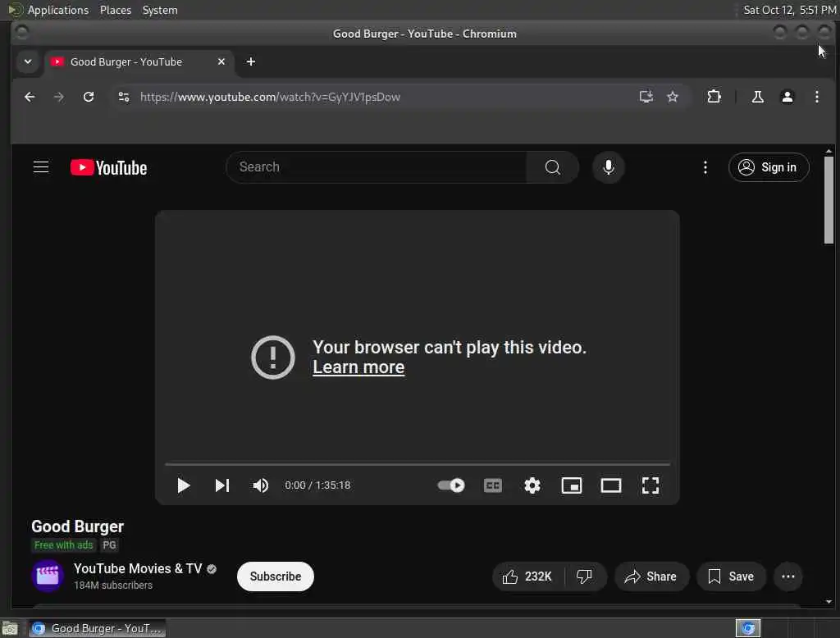Image resolution: width=840 pixels, height=638 pixels.
Task: Open the extensions puzzle icon
Action: 714,97
